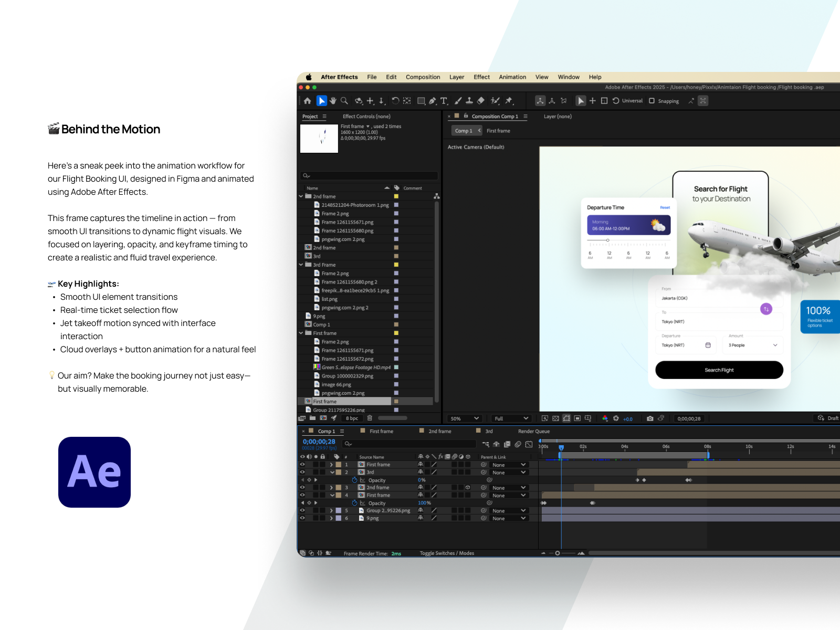Select the Eraser tool
This screenshot has height=630, width=840.
pyautogui.click(x=481, y=101)
